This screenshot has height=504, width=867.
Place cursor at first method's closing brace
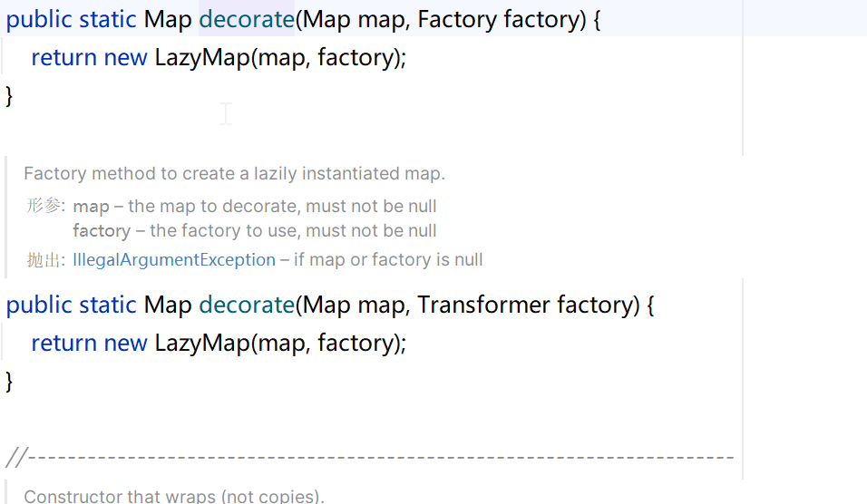click(x=10, y=95)
